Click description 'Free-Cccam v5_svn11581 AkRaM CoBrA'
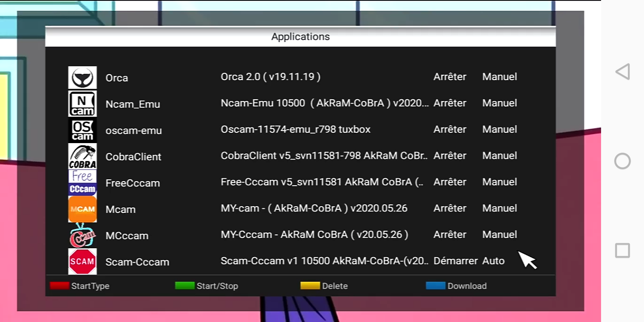The height and width of the screenshot is (322, 644). point(322,182)
